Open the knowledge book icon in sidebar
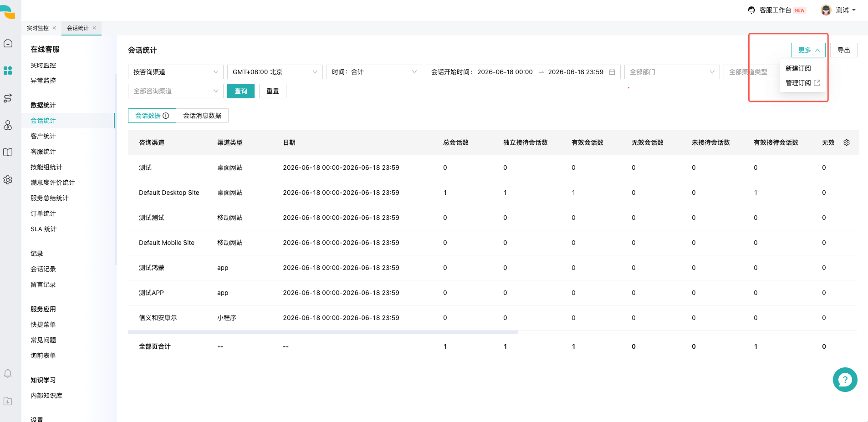The width and height of the screenshot is (868, 422). pos(8,153)
